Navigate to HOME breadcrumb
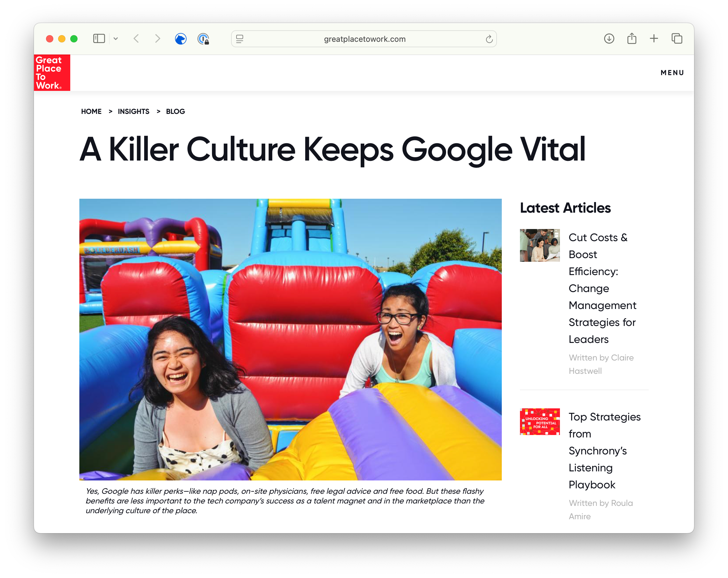 pos(91,111)
